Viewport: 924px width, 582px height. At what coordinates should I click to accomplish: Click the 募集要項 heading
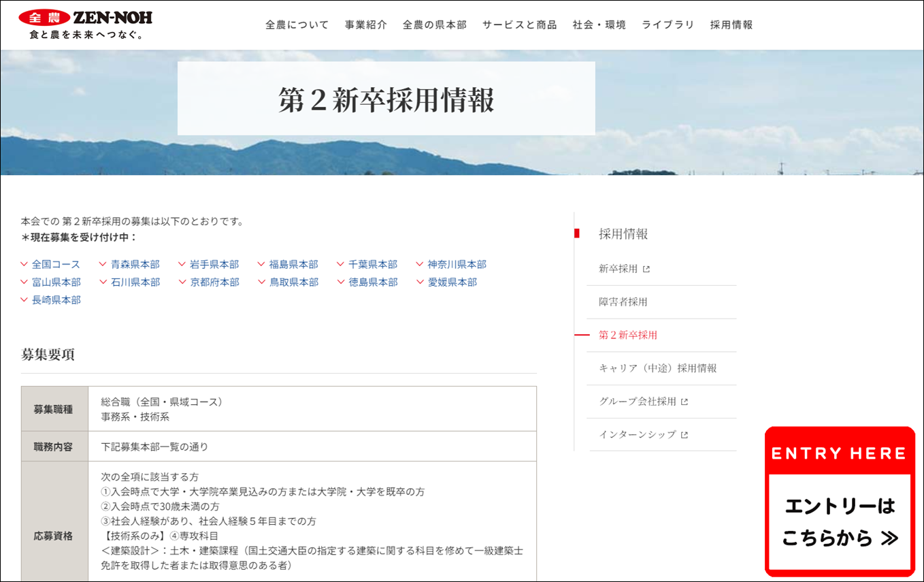tap(48, 355)
